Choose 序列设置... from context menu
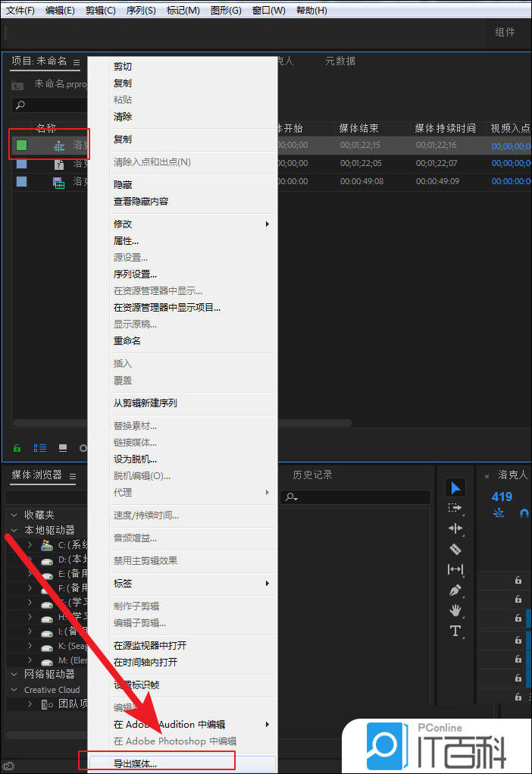The width and height of the screenshot is (532, 774). pyautogui.click(x=192, y=274)
